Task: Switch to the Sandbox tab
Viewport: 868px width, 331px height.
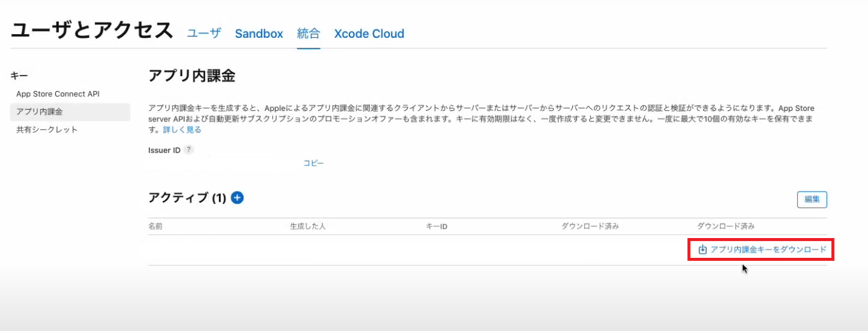Action: tap(259, 33)
